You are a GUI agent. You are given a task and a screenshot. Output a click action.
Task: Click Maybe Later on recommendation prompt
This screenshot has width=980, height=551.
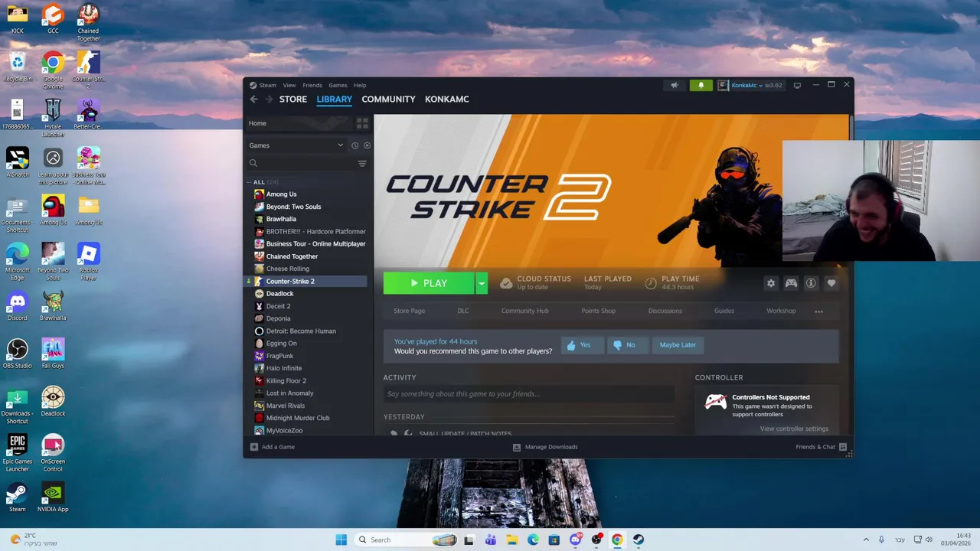point(678,345)
